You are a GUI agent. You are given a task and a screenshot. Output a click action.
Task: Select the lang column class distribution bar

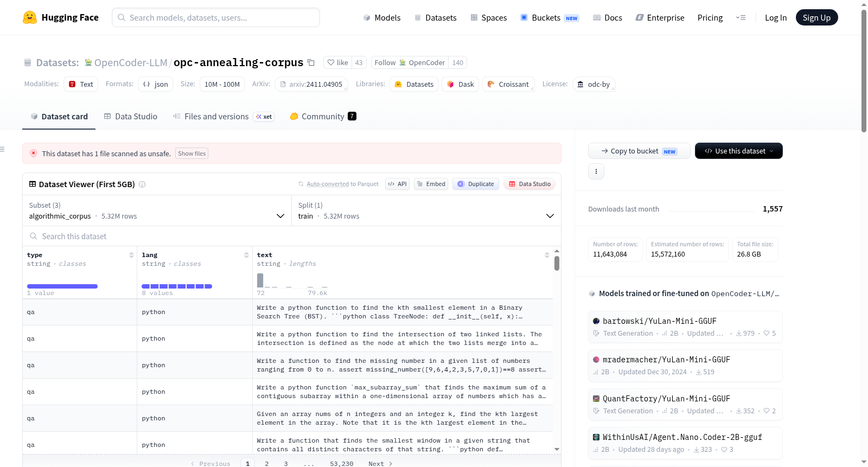[177, 286]
